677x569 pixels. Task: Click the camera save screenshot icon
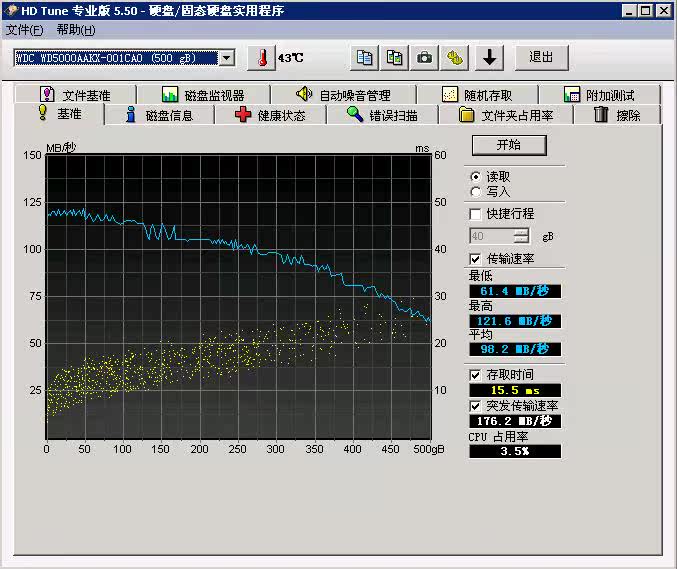click(x=424, y=57)
